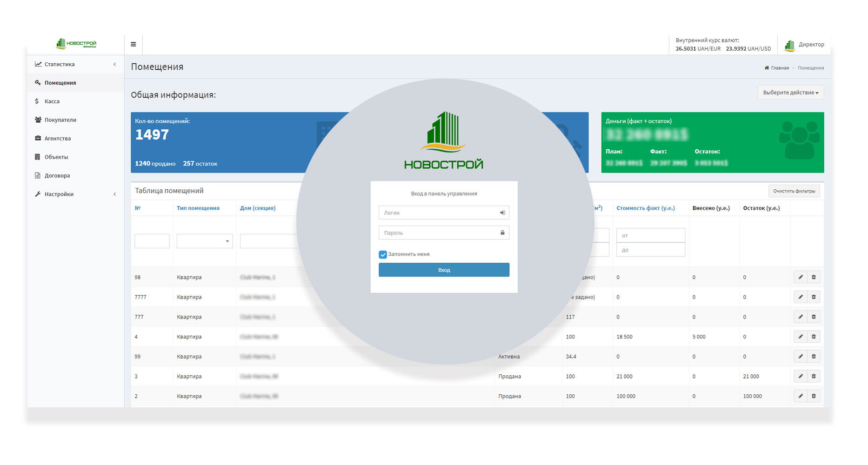Screen dimensions: 868x465
Task: Open the Касса sidebar section
Action: [75, 101]
